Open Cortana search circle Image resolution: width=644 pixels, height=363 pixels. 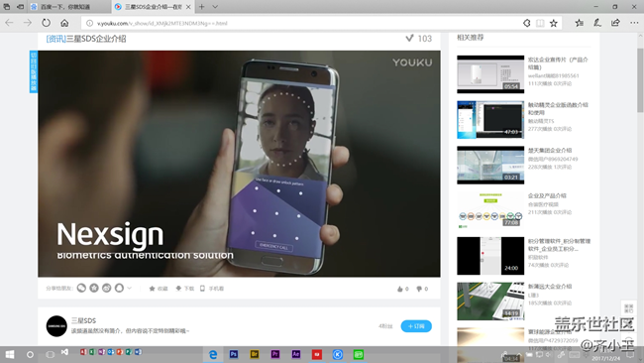tap(30, 354)
